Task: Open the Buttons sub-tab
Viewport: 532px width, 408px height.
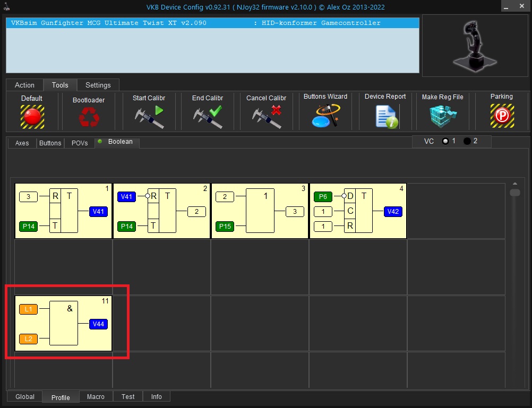Action: [50, 143]
